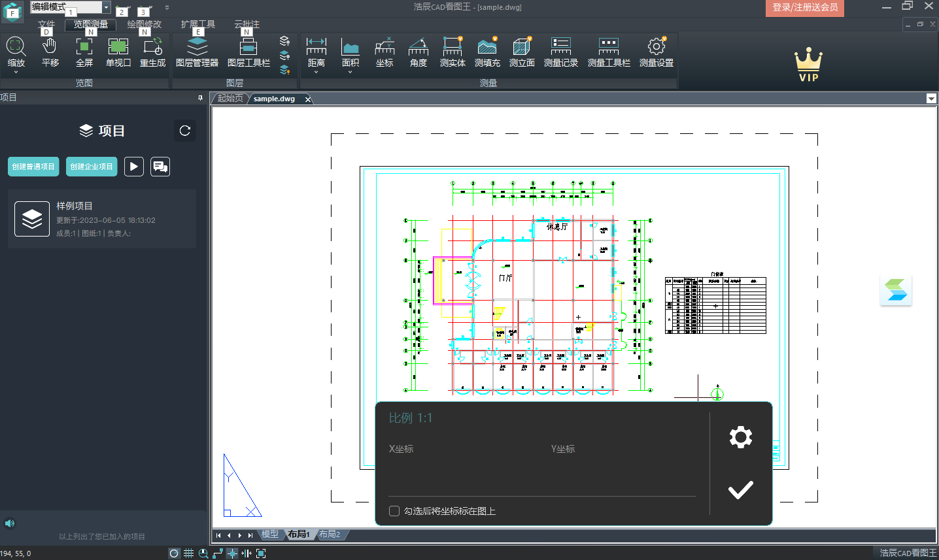Image resolution: width=939 pixels, height=560 pixels.
Task: Open the undo history dropdown
Action: click(x=130, y=8)
